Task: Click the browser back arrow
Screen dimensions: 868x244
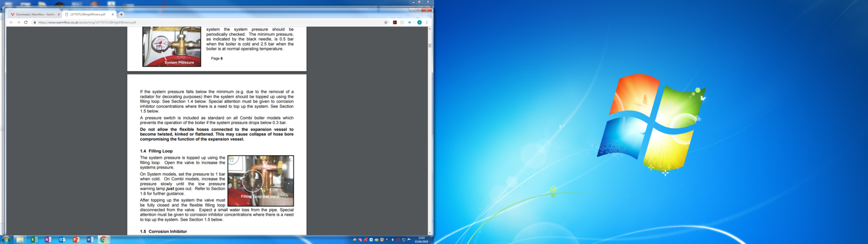Action: (x=11, y=22)
